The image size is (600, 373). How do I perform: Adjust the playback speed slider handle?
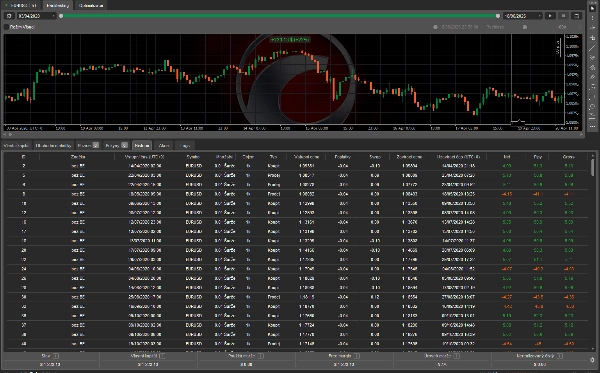point(525,27)
